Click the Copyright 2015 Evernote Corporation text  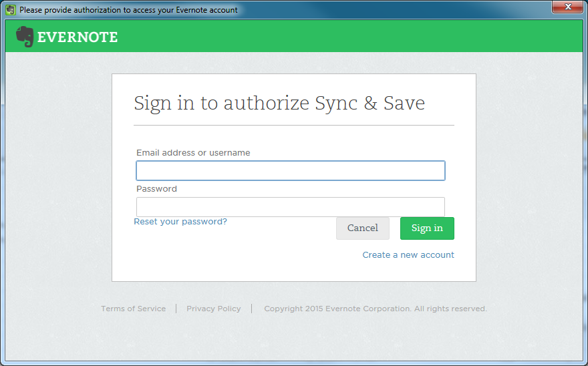[376, 309]
